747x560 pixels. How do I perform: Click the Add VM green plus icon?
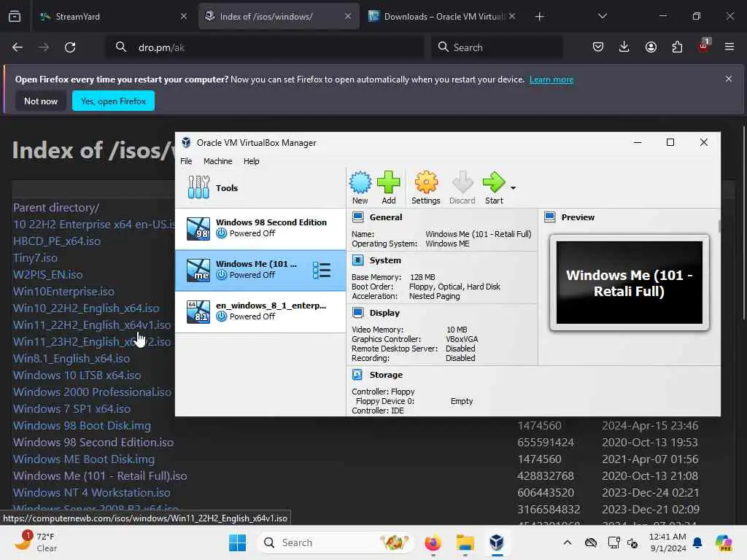coord(389,187)
